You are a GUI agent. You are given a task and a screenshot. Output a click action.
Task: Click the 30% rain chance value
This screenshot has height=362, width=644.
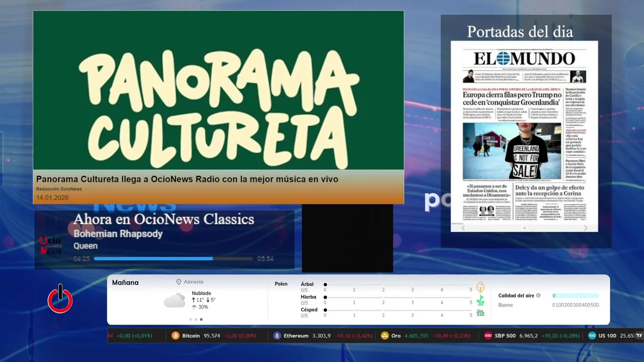coord(203,307)
